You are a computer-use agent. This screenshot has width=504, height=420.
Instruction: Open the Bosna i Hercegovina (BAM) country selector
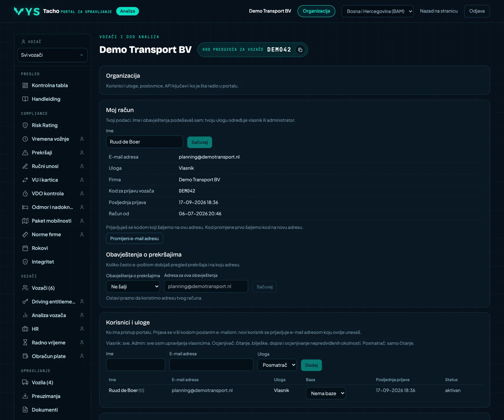(377, 11)
